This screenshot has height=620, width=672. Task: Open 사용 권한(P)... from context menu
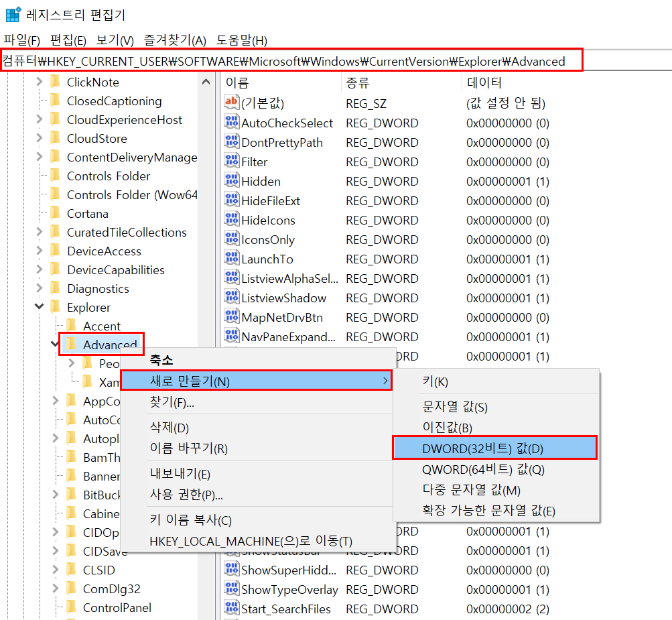click(257, 495)
